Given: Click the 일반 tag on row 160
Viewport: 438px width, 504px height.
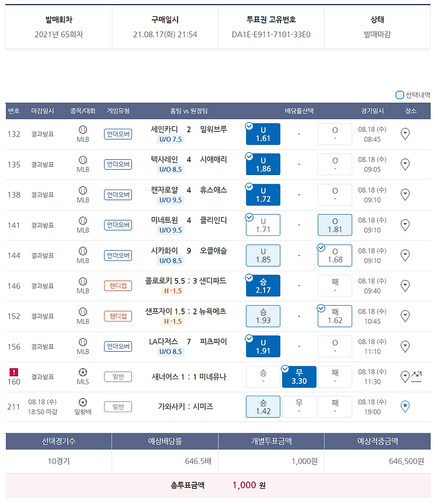Looking at the screenshot, I should [x=118, y=377].
